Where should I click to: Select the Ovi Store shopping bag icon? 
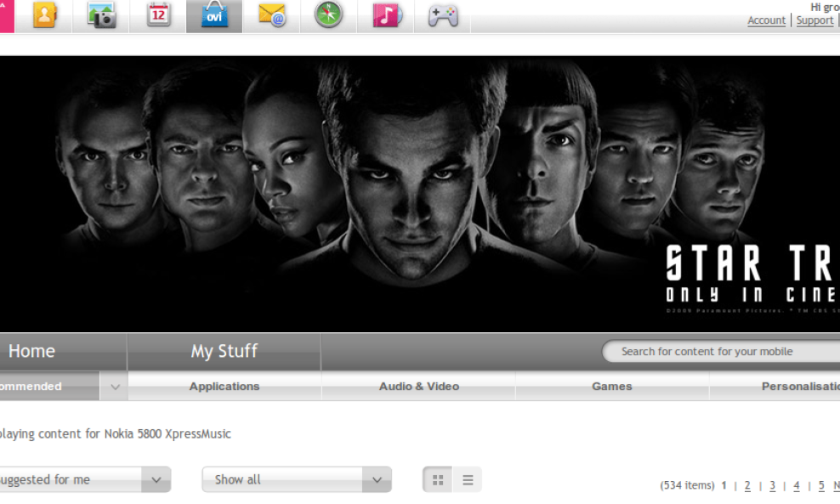[214, 15]
